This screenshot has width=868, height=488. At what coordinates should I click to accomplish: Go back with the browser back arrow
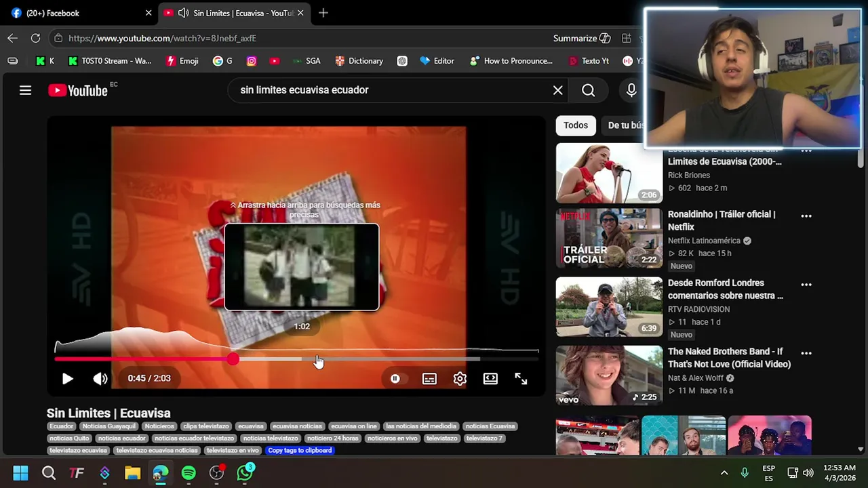click(x=12, y=39)
